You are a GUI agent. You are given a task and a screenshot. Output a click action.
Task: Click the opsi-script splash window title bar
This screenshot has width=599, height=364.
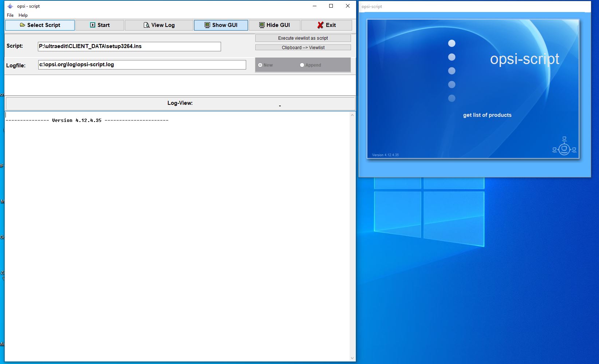475,7
